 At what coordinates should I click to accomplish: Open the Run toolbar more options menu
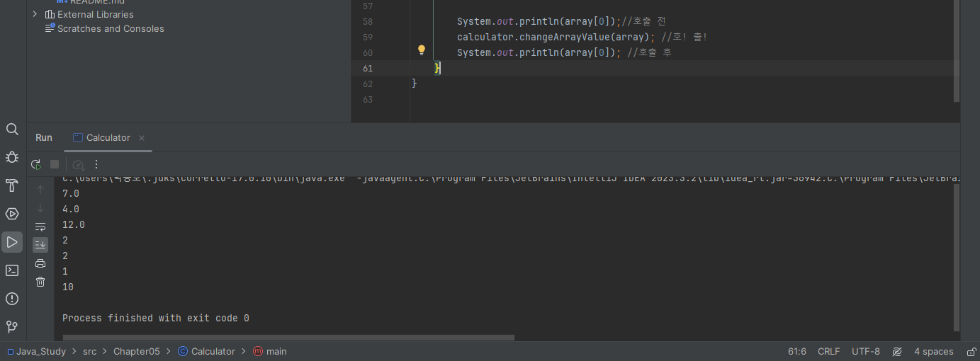[97, 164]
